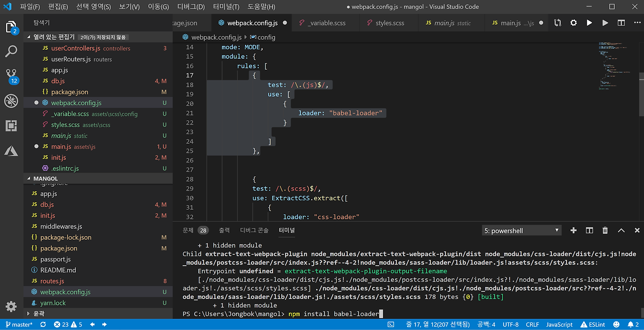The image size is (644, 330).
Task: Click the line and column indicator in status bar
Action: point(438,324)
